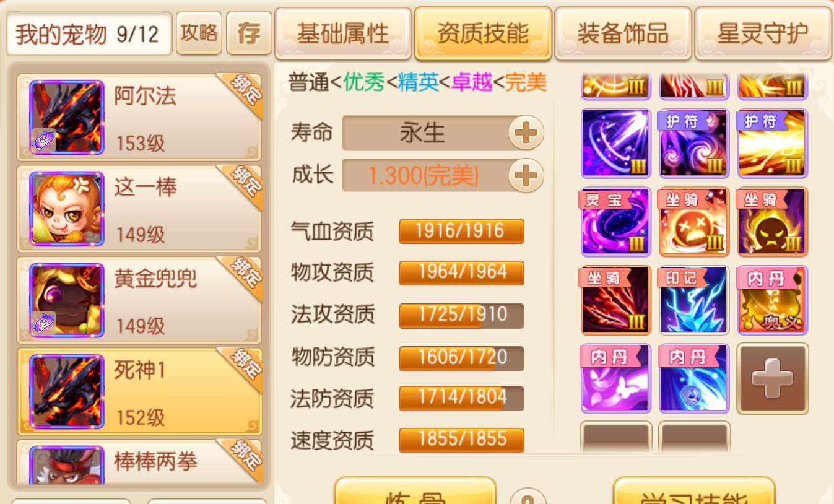Open the 灵宝 purple vortex skill icon
The width and height of the screenshot is (834, 504).
point(616,222)
